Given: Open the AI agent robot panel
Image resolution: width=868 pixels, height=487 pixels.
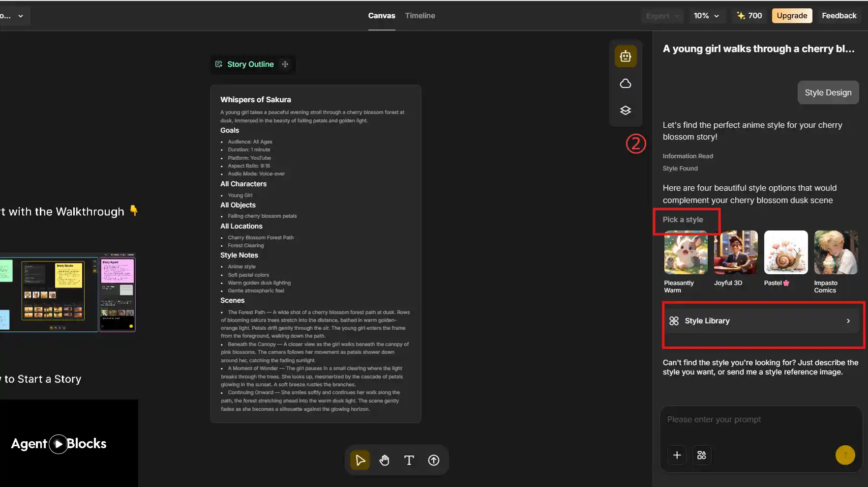Looking at the screenshot, I should pos(625,57).
